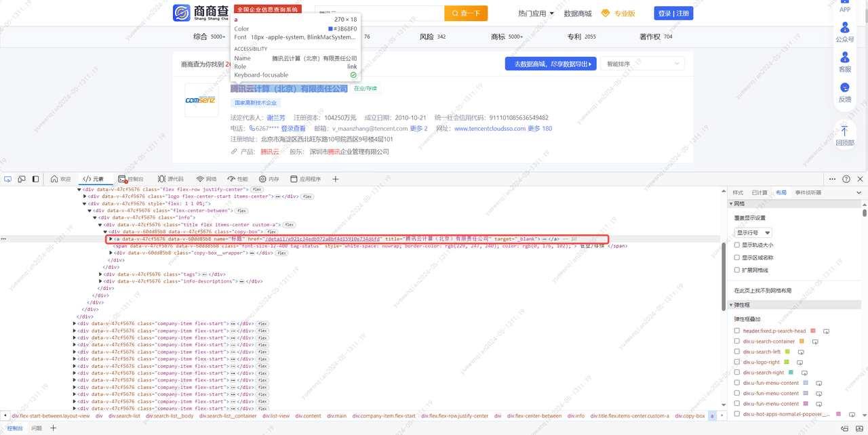Expand the div with class "tags"

point(101,274)
